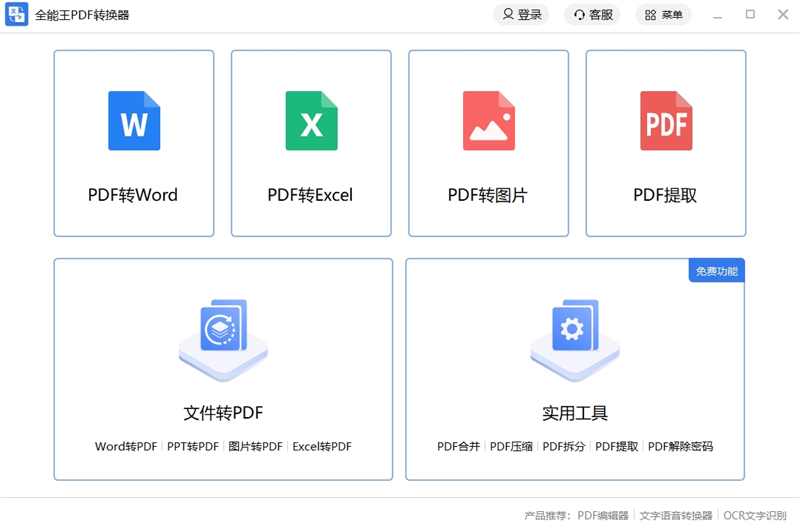Open the 实用工具 title
800x529 pixels.
575,413
